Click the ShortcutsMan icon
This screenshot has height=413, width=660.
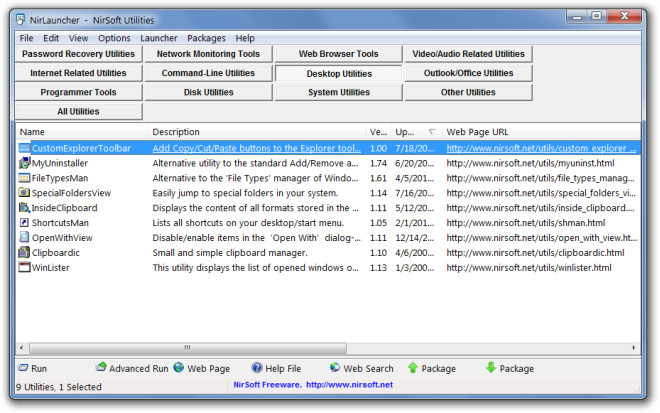[x=24, y=223]
